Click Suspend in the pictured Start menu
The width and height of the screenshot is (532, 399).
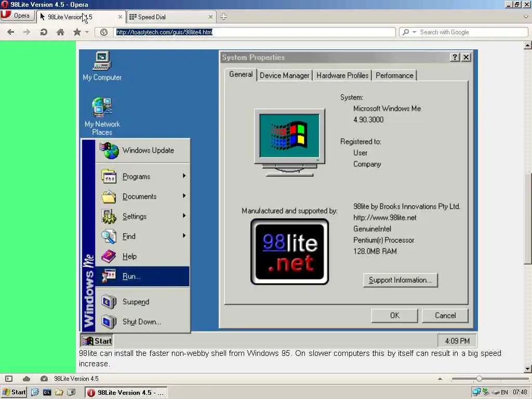tap(142, 302)
